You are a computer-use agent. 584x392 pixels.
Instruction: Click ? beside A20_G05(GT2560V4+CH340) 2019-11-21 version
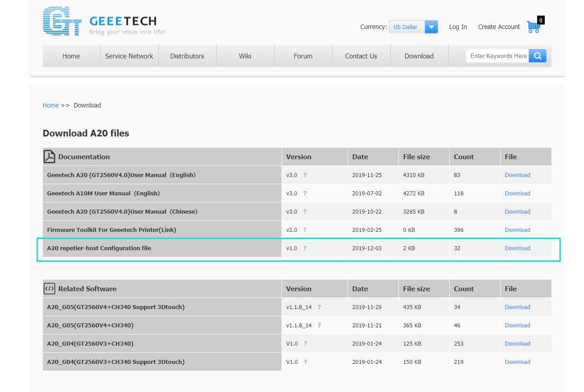click(319, 325)
